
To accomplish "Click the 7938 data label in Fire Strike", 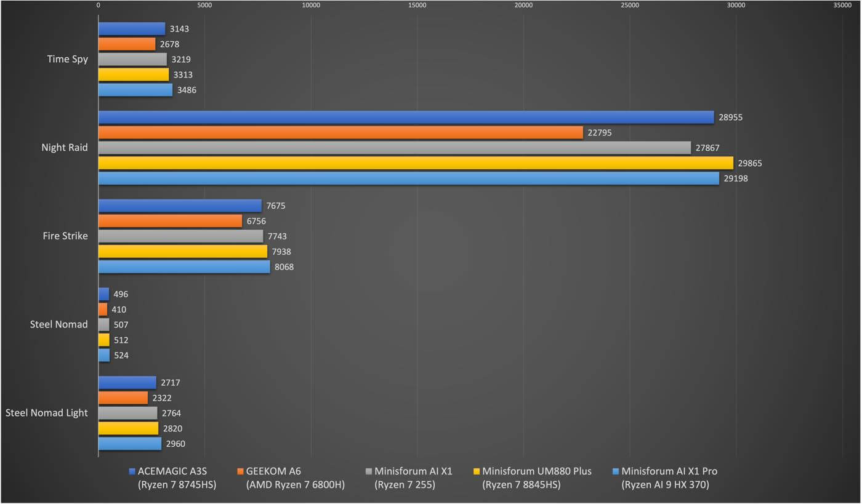I will 281,252.
